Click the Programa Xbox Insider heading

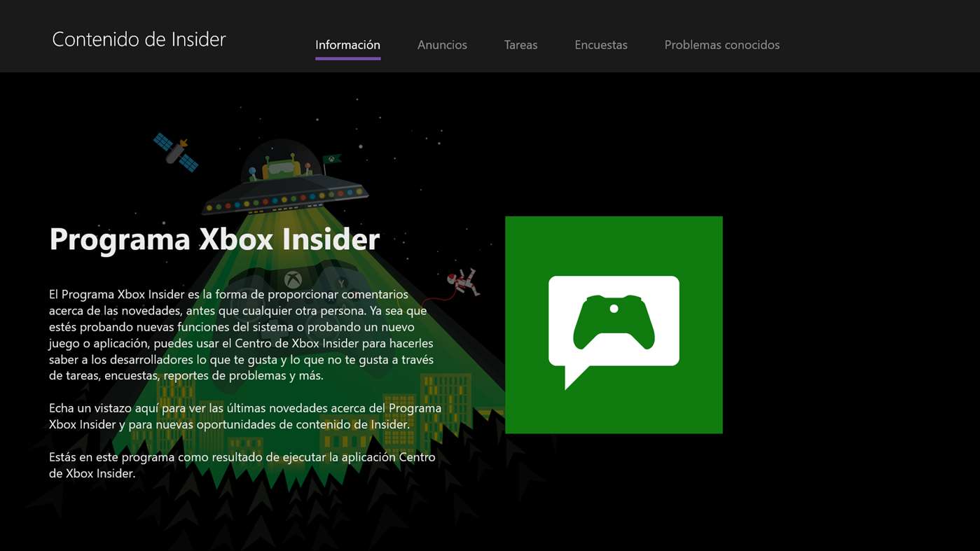tap(214, 239)
